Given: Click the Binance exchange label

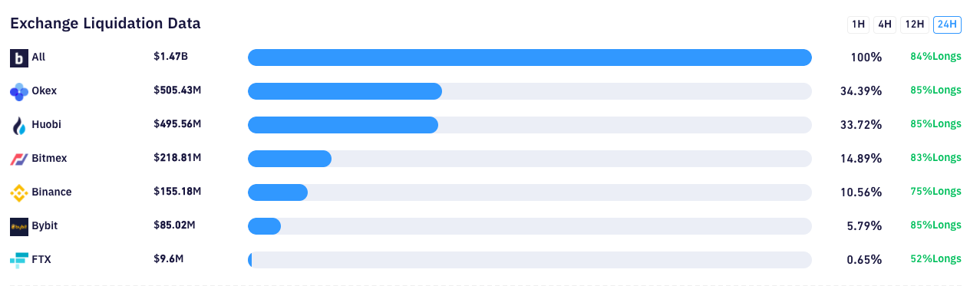Looking at the screenshot, I should [51, 192].
